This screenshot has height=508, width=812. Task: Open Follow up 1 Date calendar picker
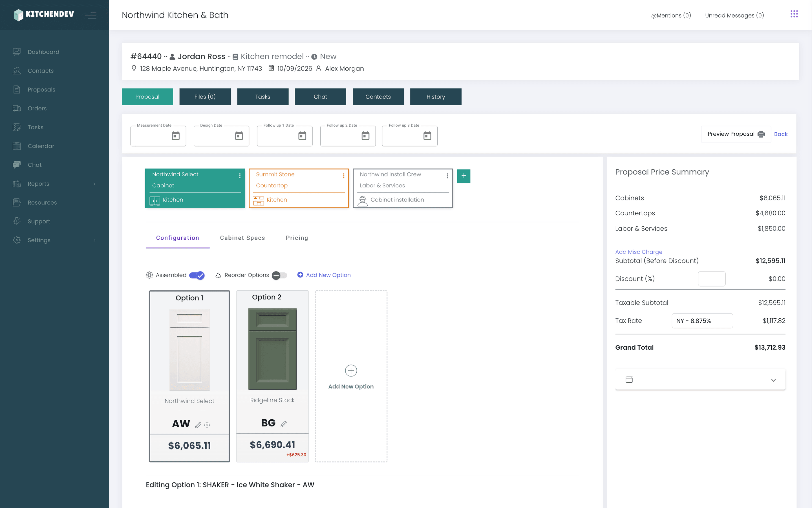coord(302,136)
